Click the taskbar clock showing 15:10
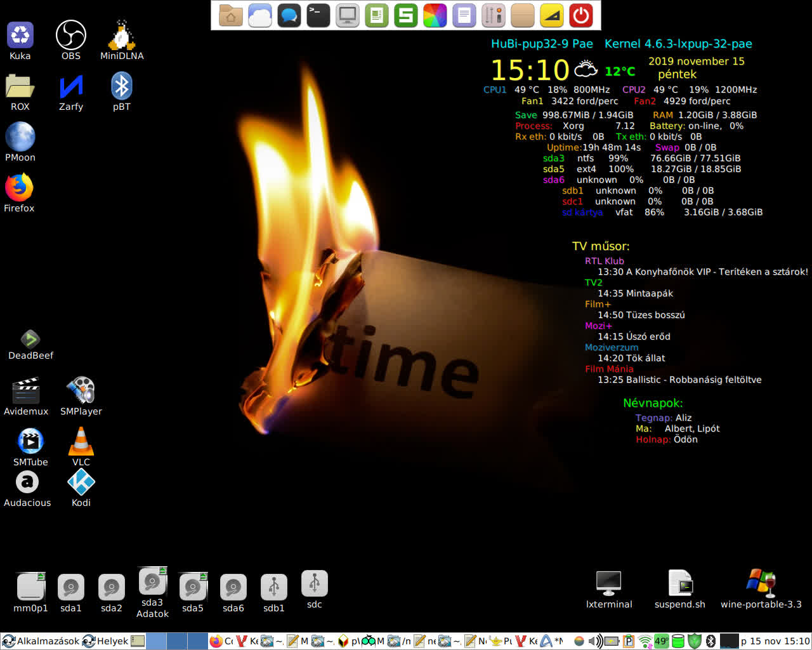Screen dimensions: 812x650 point(775,641)
